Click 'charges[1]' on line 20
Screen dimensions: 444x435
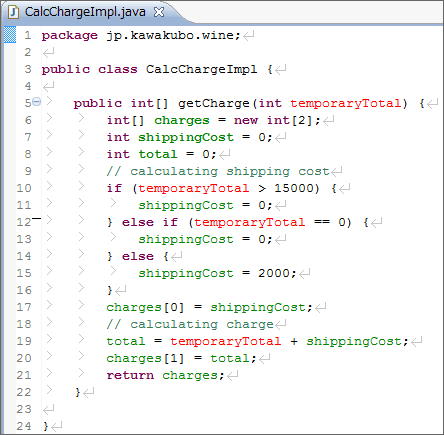click(x=145, y=358)
